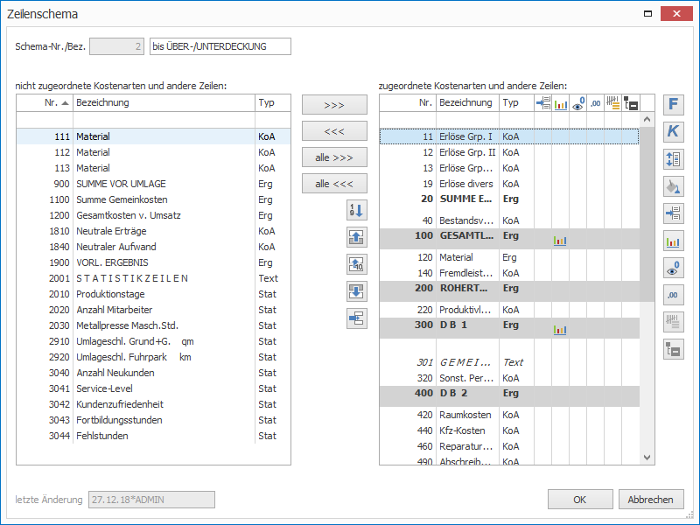
Task: Click scroll down arrow of right list
Action: click(x=647, y=457)
